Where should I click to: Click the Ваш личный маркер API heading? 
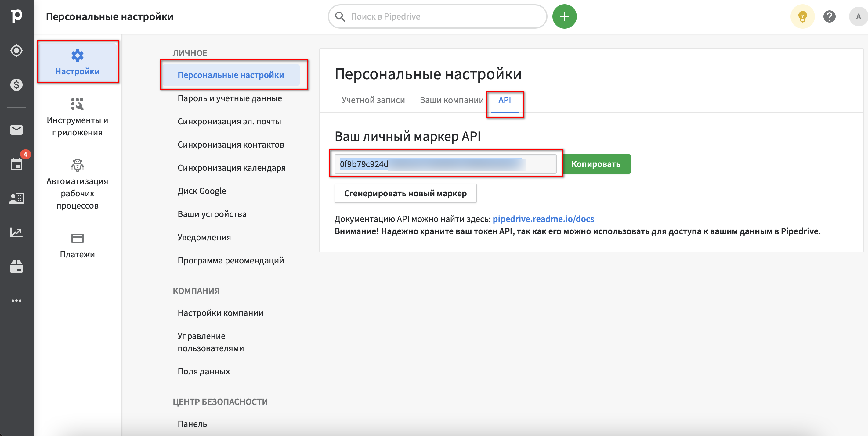[407, 137]
